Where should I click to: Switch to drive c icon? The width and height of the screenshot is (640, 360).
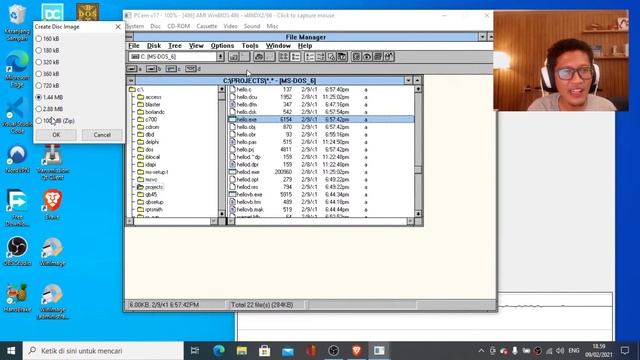173,69
